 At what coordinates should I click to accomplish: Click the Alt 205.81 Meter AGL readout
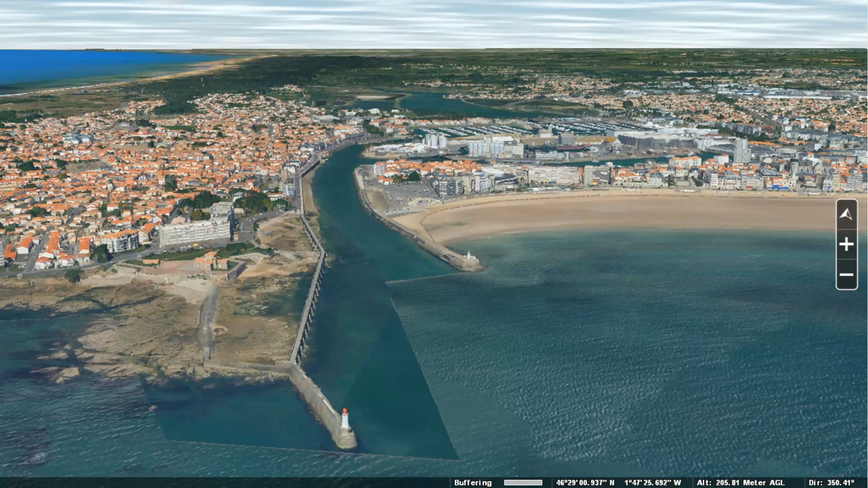(x=741, y=483)
